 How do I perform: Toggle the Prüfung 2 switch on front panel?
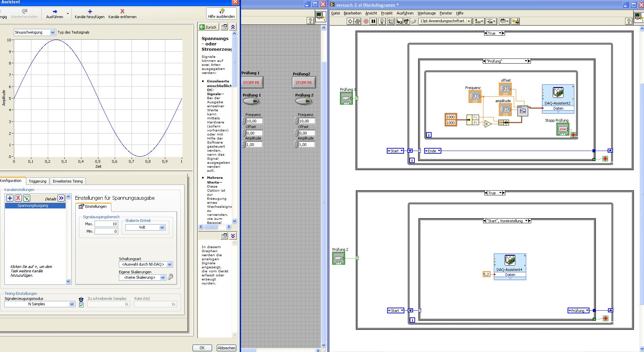pyautogui.click(x=304, y=101)
